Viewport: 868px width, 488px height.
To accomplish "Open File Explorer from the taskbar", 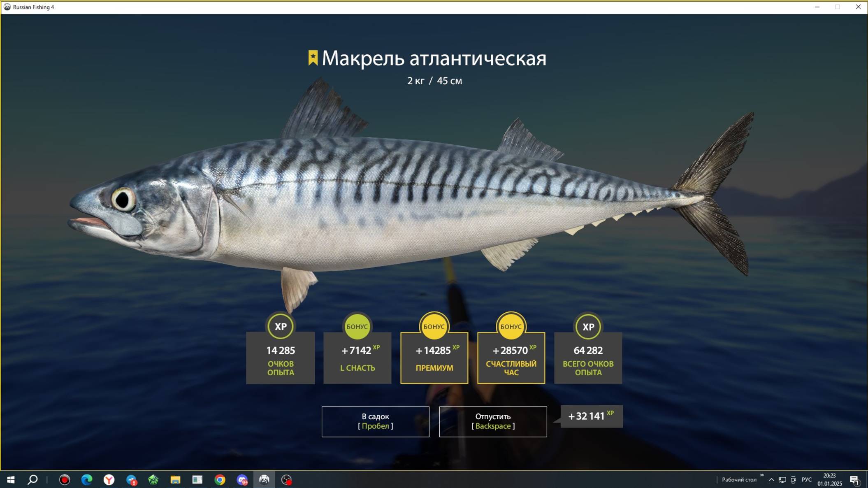I will click(175, 480).
